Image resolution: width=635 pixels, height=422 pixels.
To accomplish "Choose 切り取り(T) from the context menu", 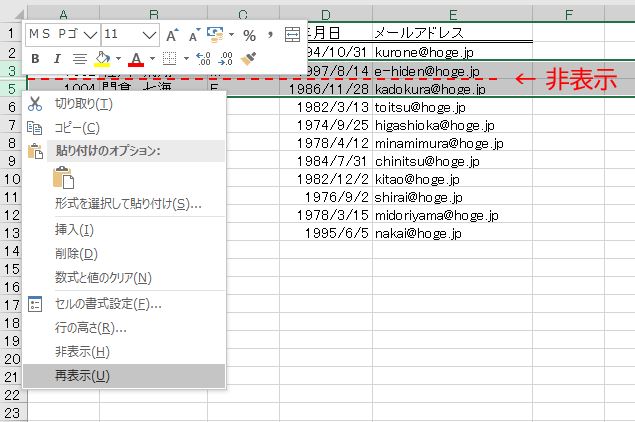I will 124,104.
